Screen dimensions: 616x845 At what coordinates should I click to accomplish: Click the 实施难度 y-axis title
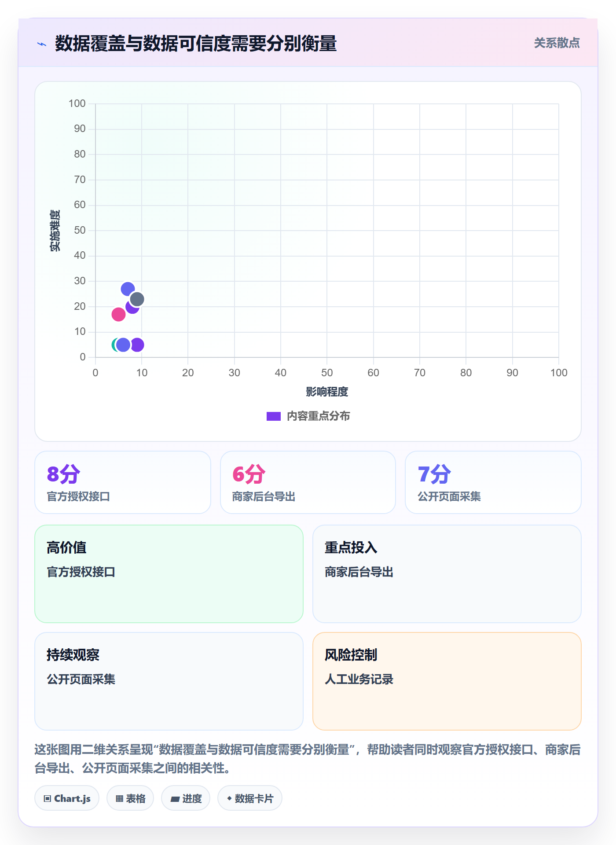[55, 231]
